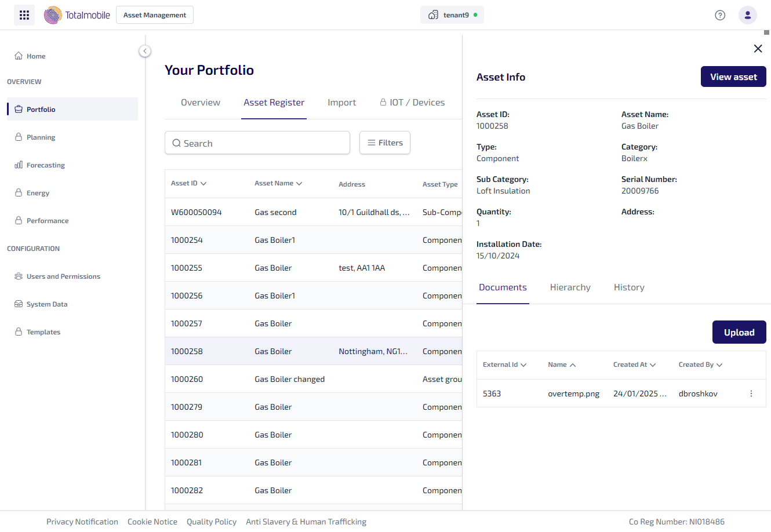Sort table by Asset ID column

(188, 183)
